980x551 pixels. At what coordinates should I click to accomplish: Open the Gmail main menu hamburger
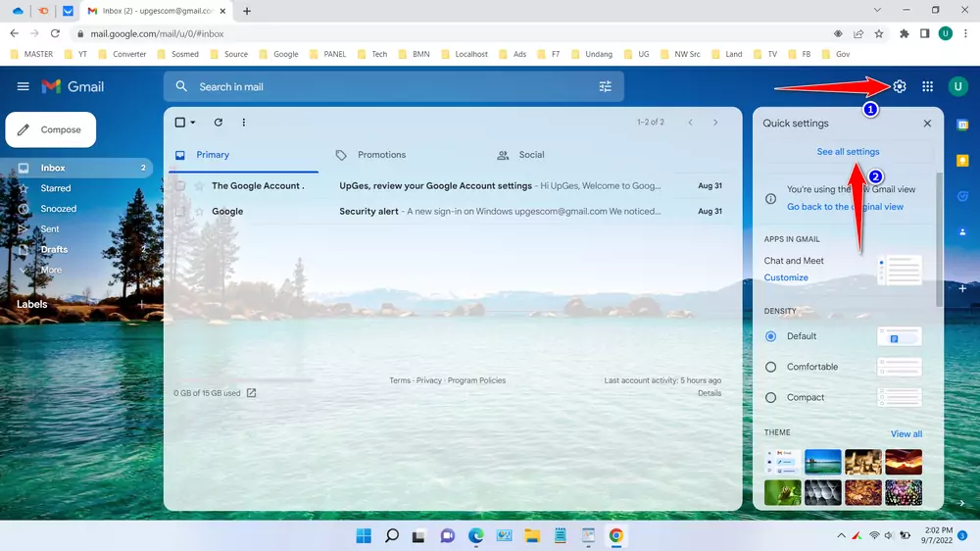point(24,86)
